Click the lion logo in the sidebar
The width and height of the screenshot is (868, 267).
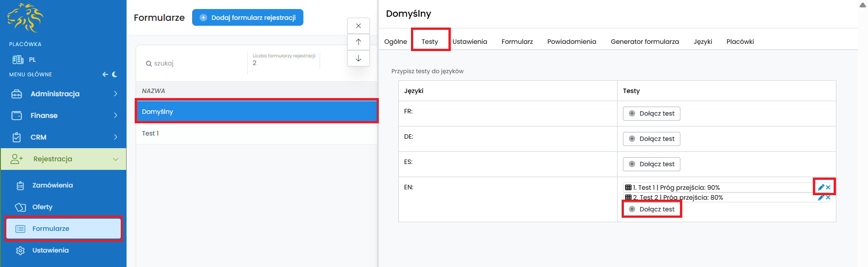coord(25,18)
